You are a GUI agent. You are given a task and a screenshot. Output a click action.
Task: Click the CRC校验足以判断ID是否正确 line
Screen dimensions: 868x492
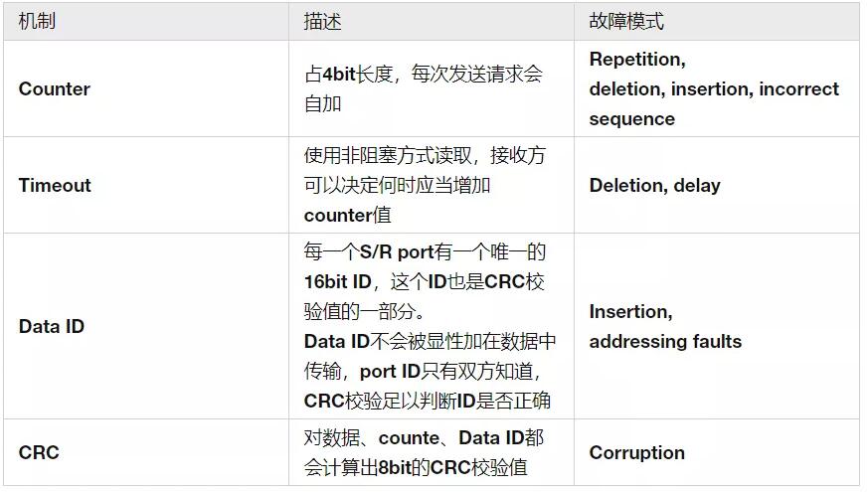[x=428, y=401]
